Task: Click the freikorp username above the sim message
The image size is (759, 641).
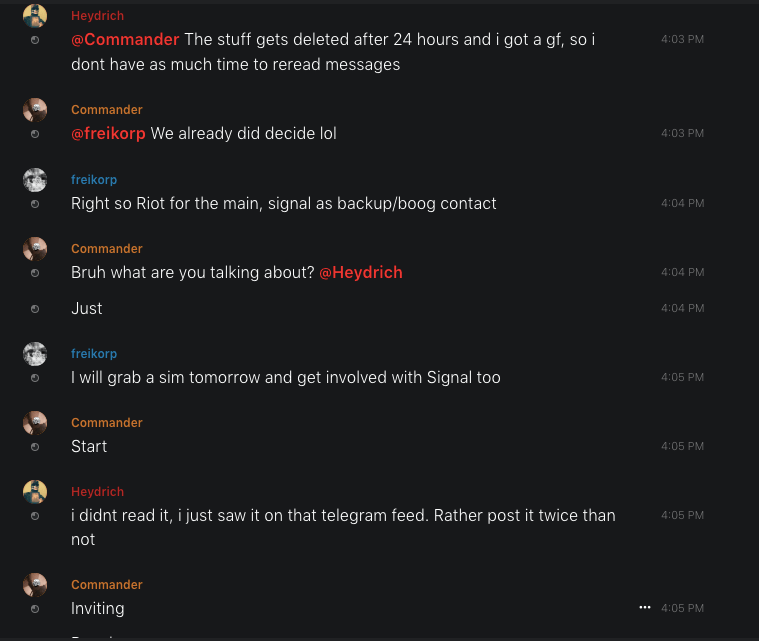Action: [x=96, y=354]
